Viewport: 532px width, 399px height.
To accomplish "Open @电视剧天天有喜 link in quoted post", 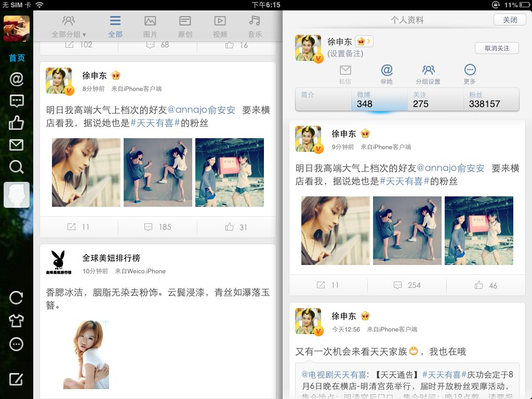I will pos(334,375).
